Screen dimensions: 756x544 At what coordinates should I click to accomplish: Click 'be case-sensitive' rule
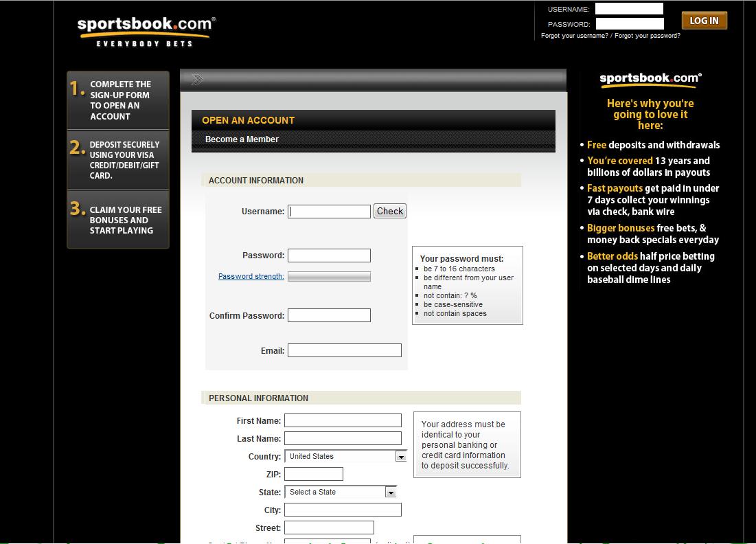click(x=453, y=305)
